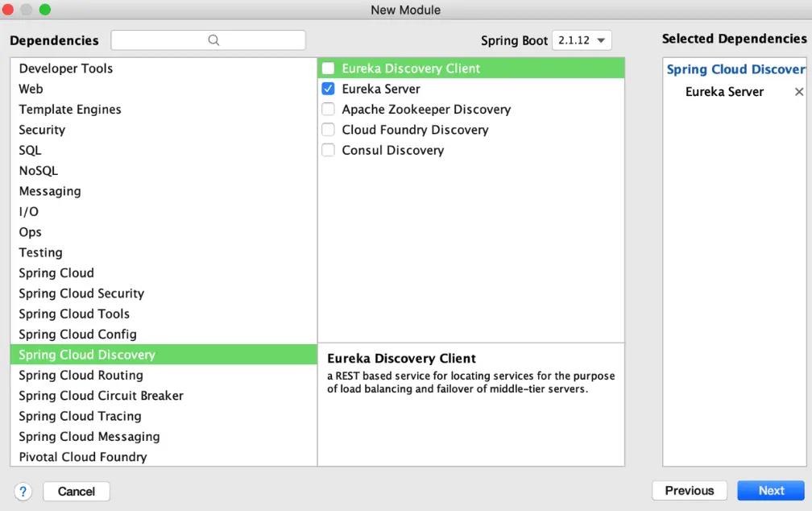812x511 pixels.
Task: Open Spring Cloud Security category
Action: tap(164, 293)
